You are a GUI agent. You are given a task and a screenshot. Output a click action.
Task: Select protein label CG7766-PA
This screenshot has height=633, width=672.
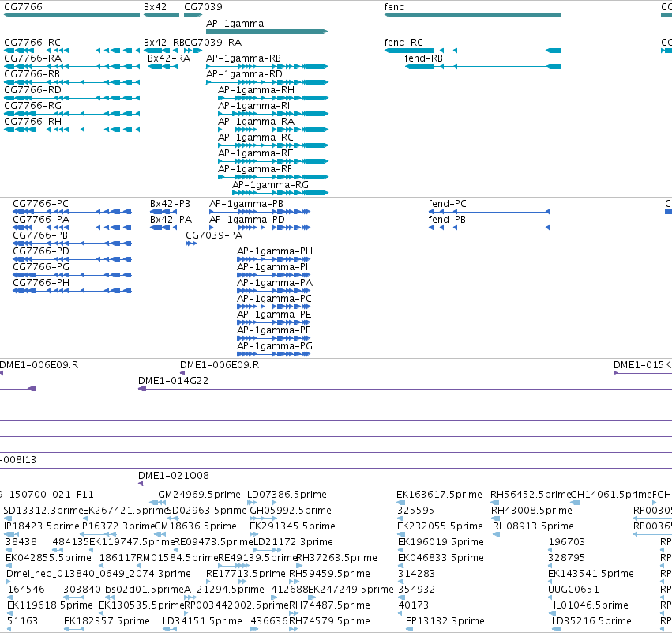(x=41, y=220)
